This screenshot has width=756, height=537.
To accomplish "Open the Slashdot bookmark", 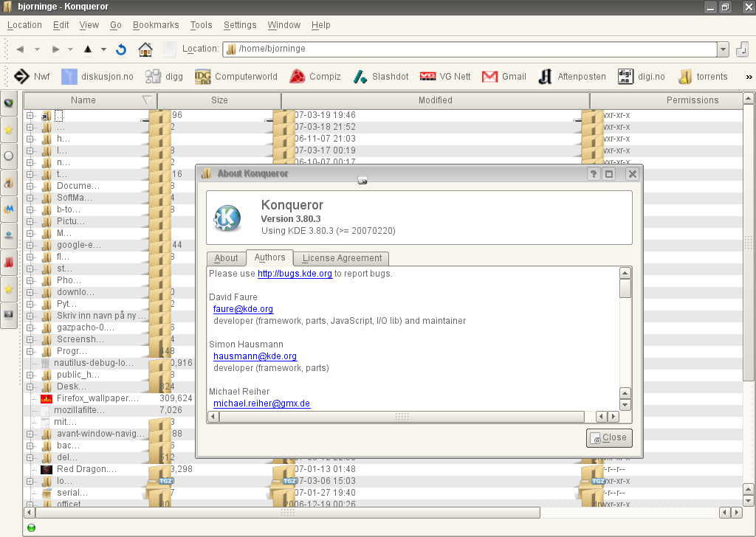I will [380, 77].
